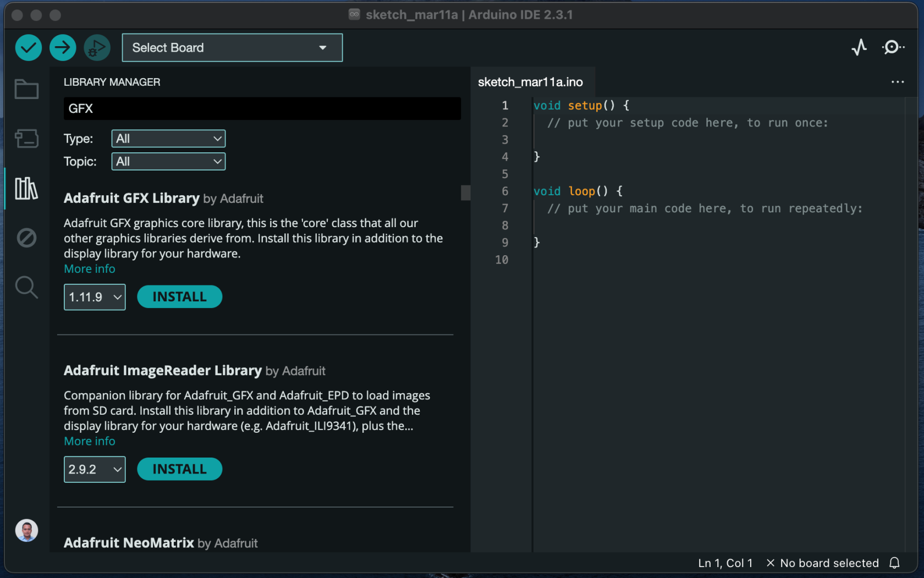Click the Ln 1, Col 1 status entry

pyautogui.click(x=725, y=563)
